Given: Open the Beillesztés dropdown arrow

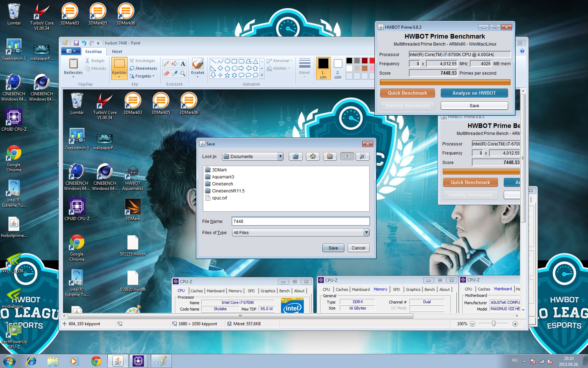Looking at the screenshot, I should tap(73, 77).
